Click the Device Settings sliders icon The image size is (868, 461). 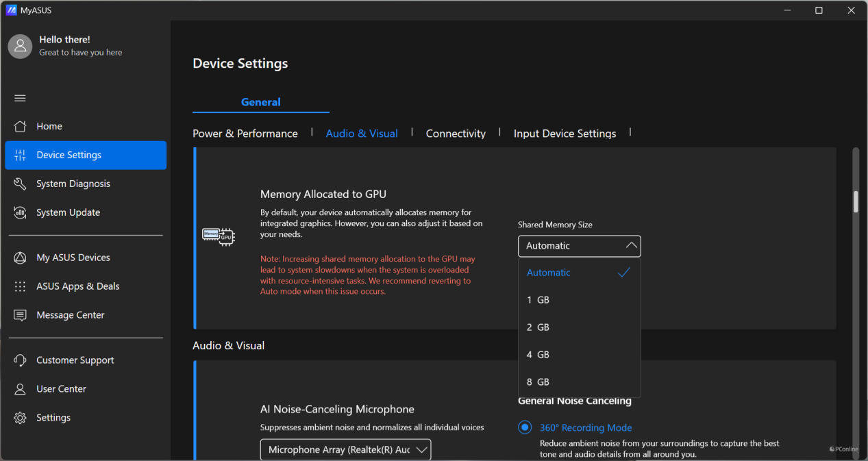(20, 155)
